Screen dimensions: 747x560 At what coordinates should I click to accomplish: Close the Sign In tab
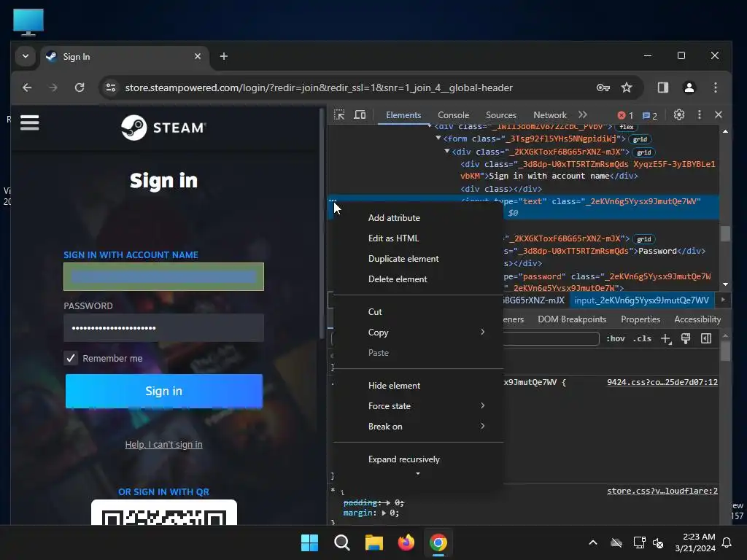[198, 56]
